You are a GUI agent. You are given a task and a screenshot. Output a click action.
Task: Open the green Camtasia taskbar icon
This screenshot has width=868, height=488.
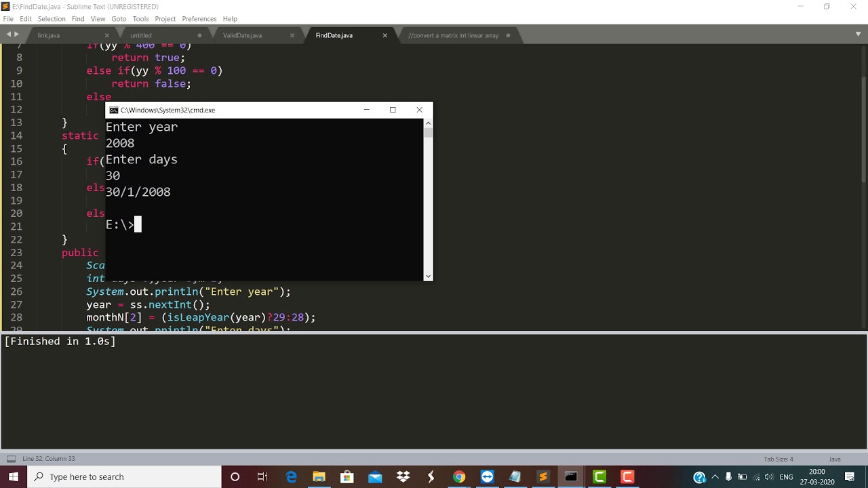(599, 476)
